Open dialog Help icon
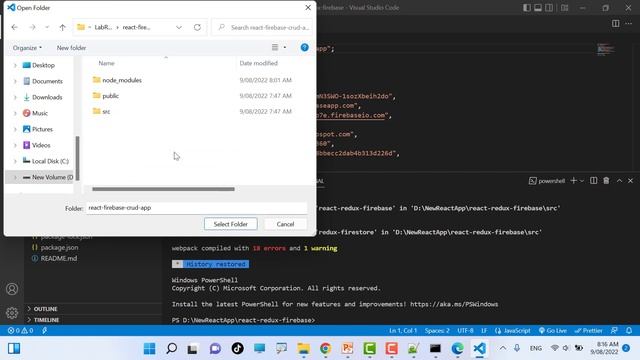The width and height of the screenshot is (640, 360). click(304, 47)
